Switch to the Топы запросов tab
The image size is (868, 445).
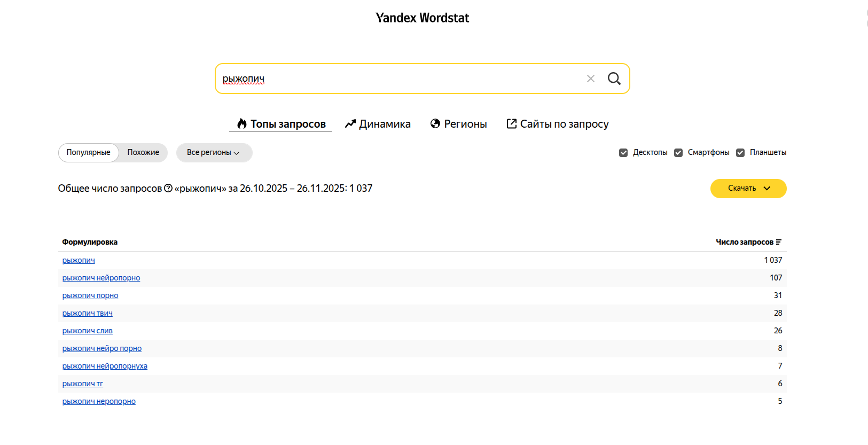click(x=281, y=124)
